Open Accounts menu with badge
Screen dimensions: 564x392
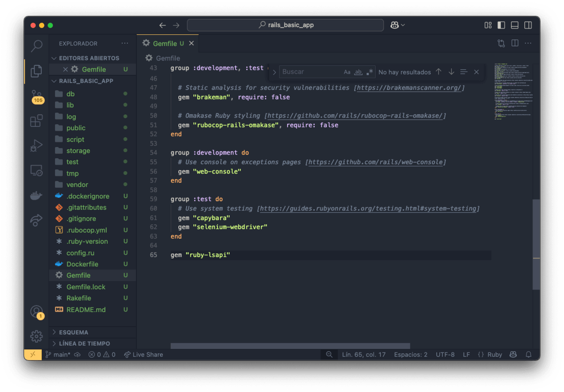point(37,312)
